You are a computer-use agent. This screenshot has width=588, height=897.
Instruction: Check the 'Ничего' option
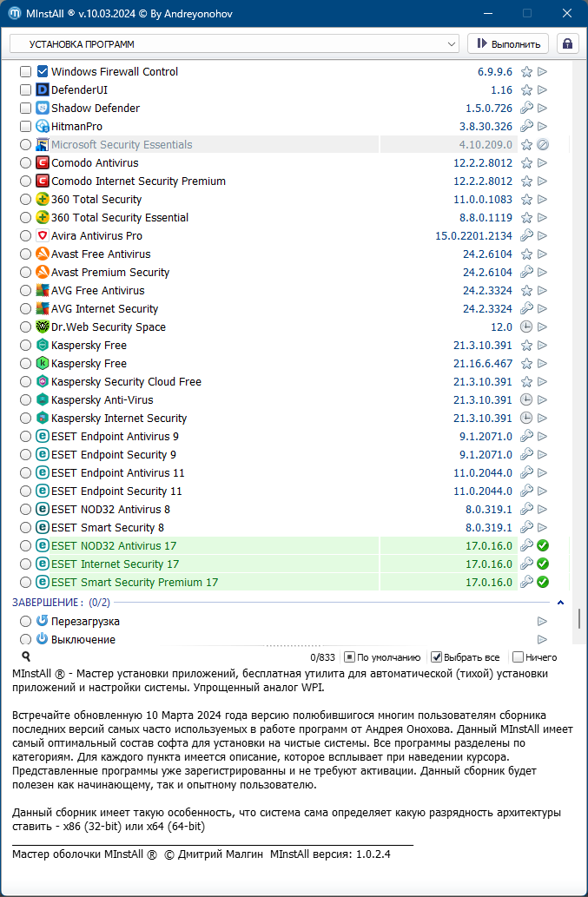click(519, 657)
